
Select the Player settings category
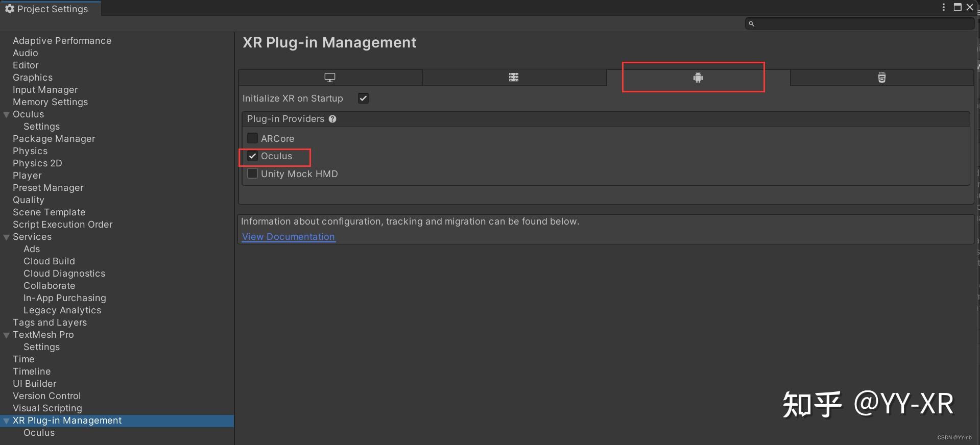[27, 176]
